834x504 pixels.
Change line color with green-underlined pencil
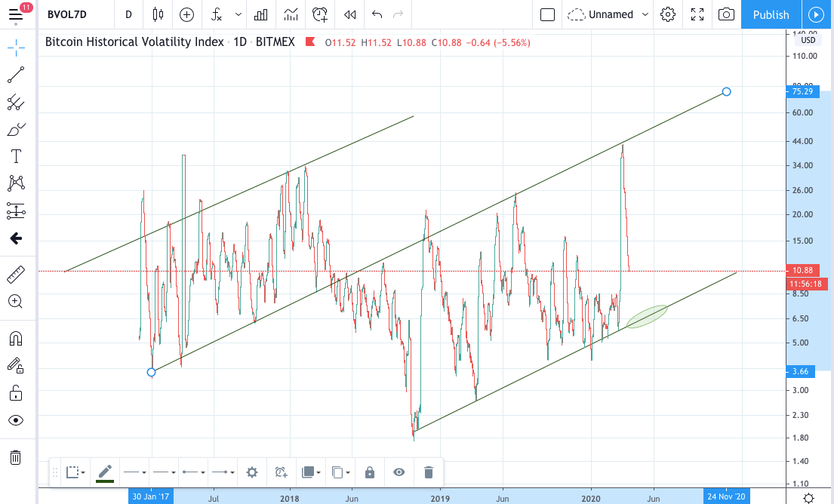click(x=105, y=472)
